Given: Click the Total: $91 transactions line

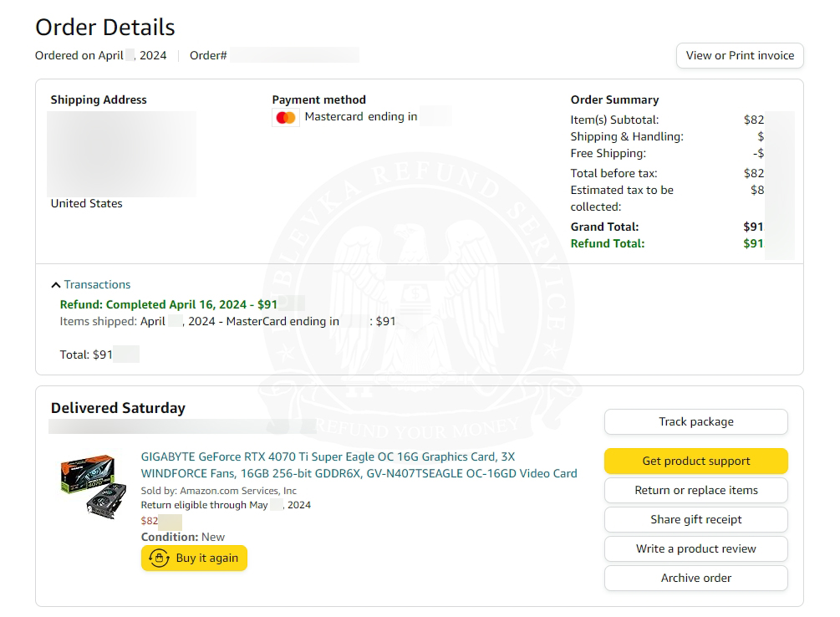Looking at the screenshot, I should 86,354.
